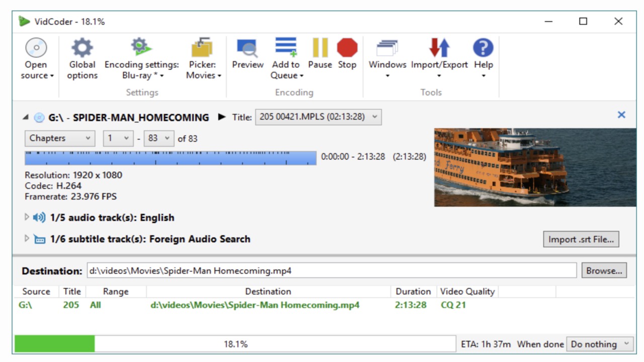
Task: Open the end chapter dropdown showing 83
Action: pyautogui.click(x=159, y=138)
